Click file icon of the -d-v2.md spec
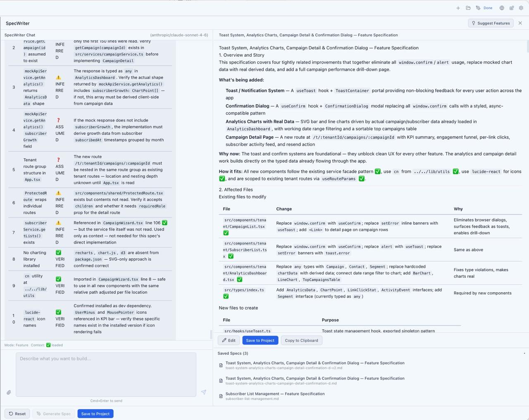529x420 pixels. pyautogui.click(x=221, y=365)
